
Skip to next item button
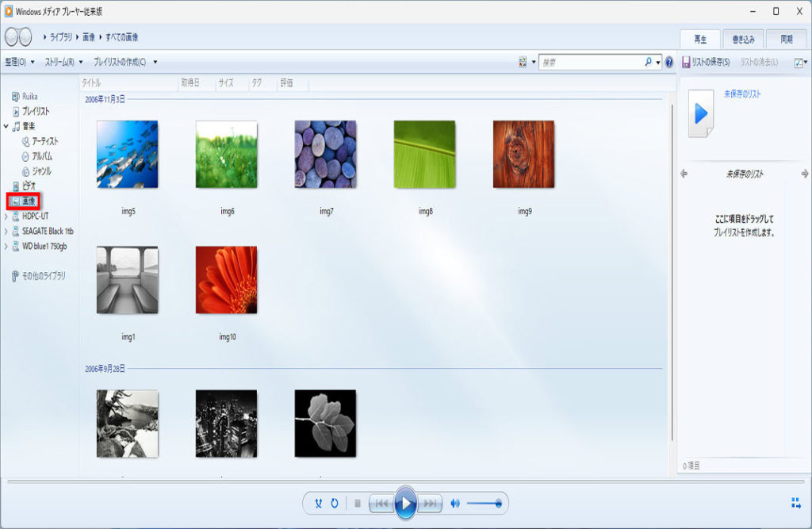[x=430, y=503]
